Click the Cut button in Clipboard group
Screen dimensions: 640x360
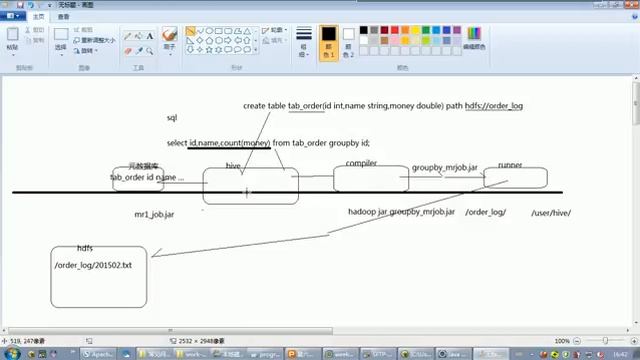tap(35, 30)
